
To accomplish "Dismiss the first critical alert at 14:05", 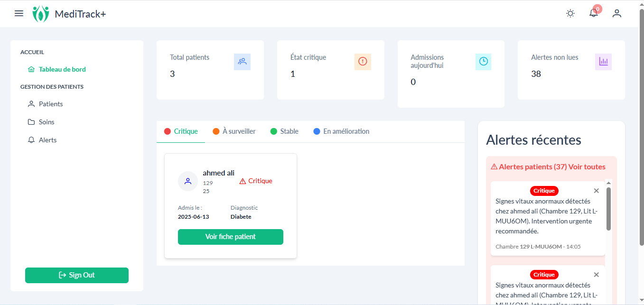I will click(597, 191).
